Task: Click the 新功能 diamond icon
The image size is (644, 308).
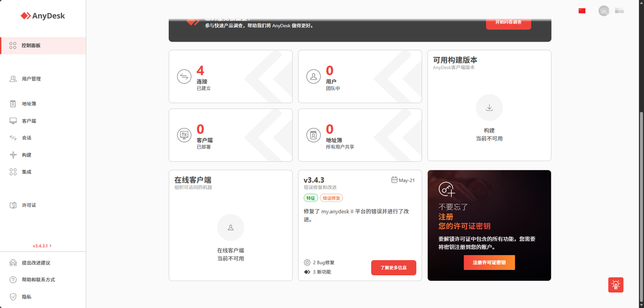Action: 307,272
